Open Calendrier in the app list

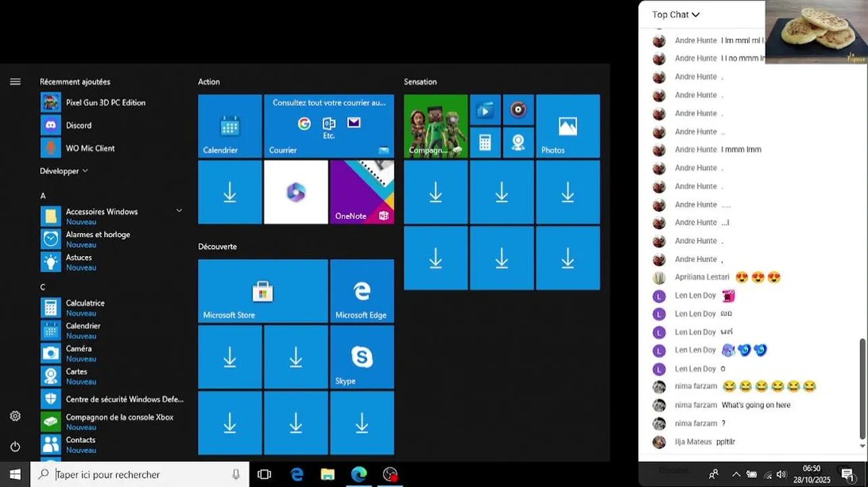click(112, 330)
